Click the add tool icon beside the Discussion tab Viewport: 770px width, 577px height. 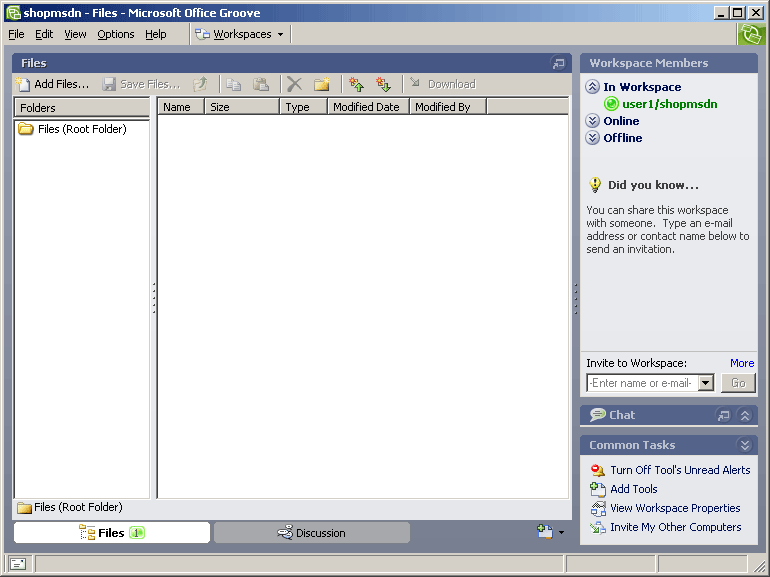coord(545,532)
